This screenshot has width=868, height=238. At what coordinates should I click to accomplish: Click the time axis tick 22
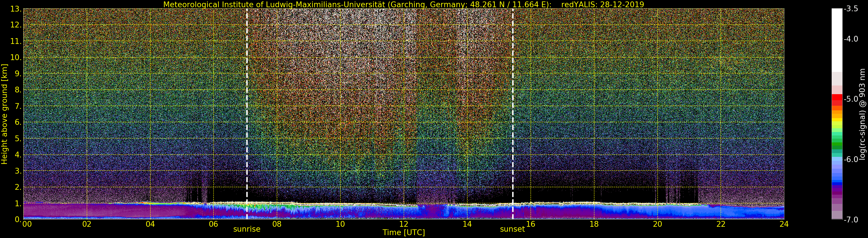coord(721,224)
